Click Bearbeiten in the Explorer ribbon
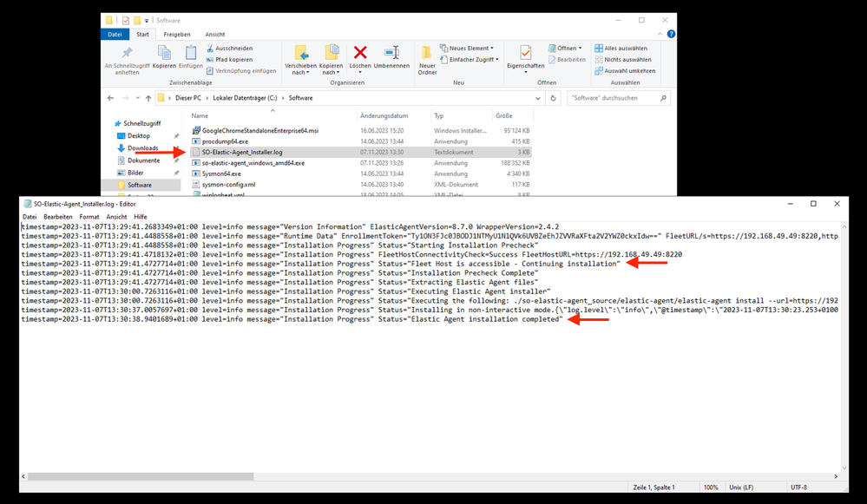867x504 pixels. pyautogui.click(x=567, y=60)
